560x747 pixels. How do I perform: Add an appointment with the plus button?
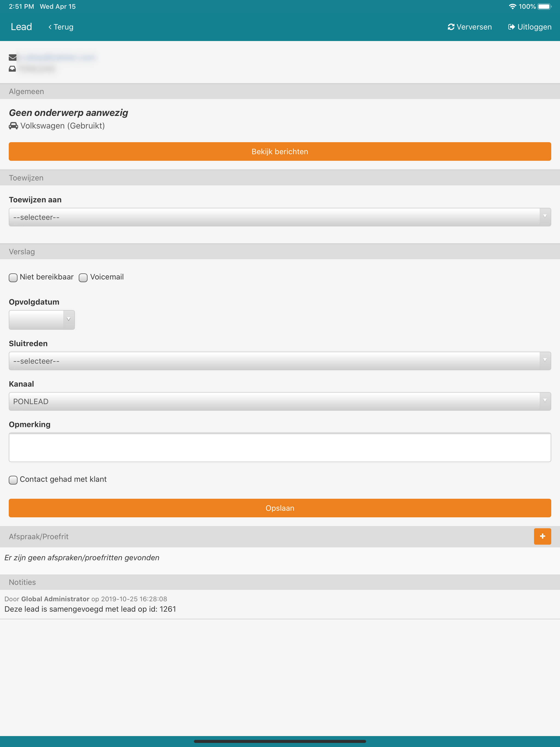pyautogui.click(x=542, y=536)
